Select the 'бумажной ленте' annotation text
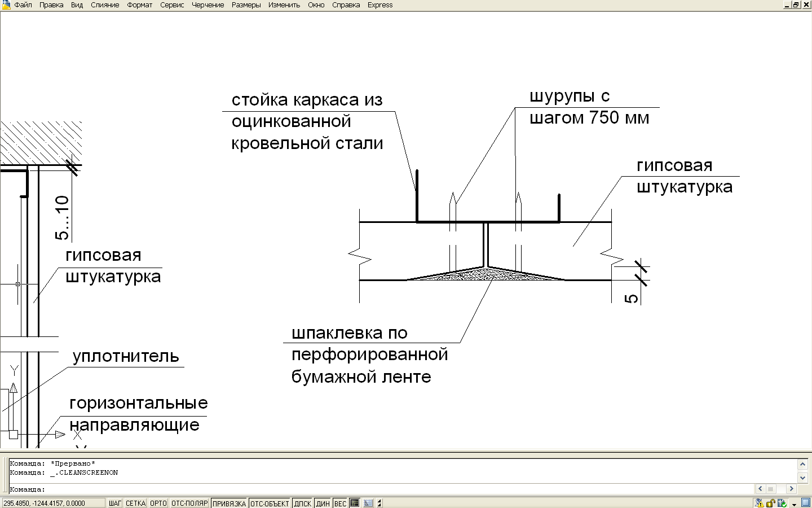The height and width of the screenshot is (508, 812). pyautogui.click(x=361, y=376)
